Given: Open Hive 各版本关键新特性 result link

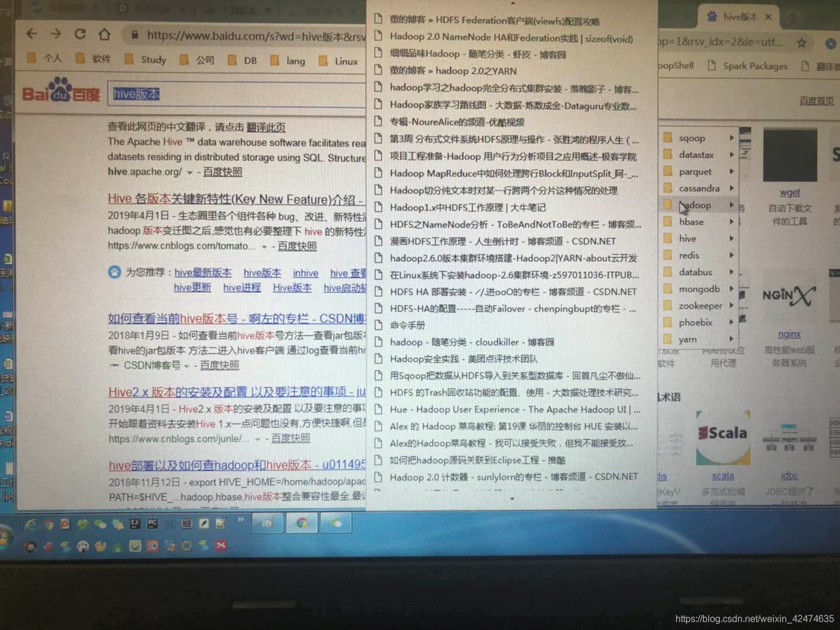Looking at the screenshot, I should click(236, 199).
